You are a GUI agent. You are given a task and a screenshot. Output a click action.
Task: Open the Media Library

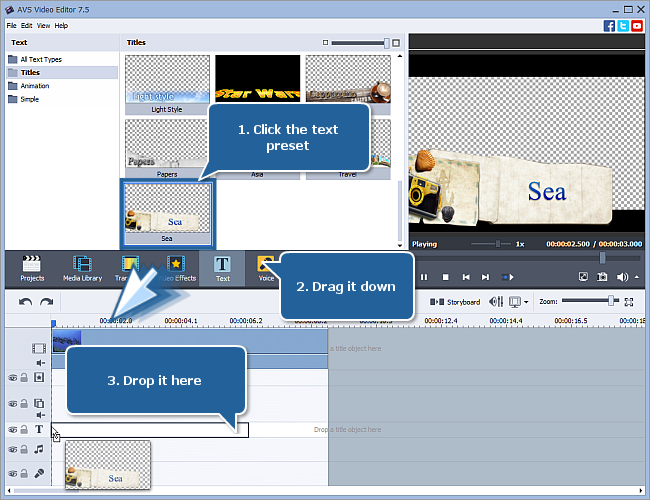click(x=82, y=269)
